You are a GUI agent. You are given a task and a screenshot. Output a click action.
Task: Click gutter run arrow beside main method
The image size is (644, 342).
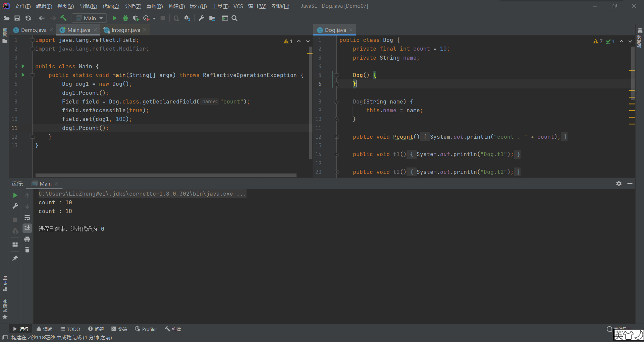pyautogui.click(x=23, y=75)
